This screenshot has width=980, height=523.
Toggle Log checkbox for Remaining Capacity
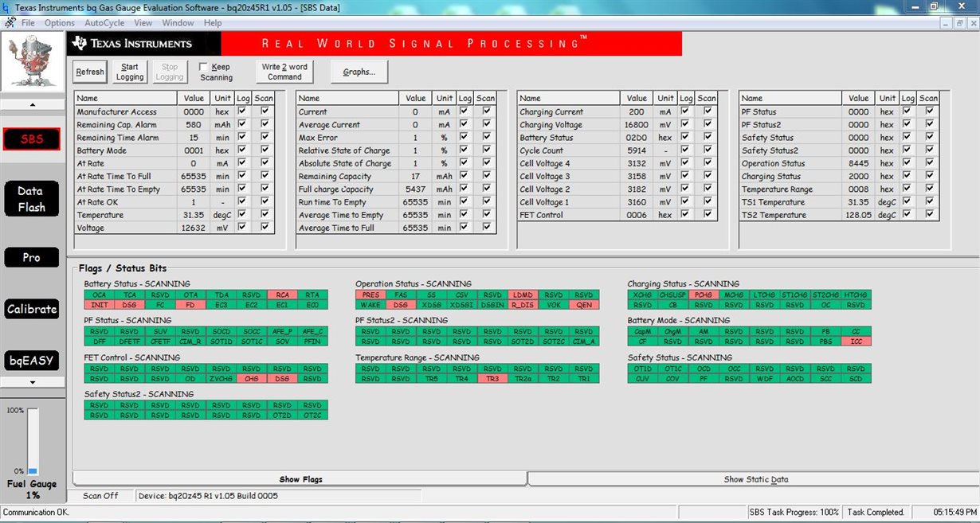click(464, 176)
